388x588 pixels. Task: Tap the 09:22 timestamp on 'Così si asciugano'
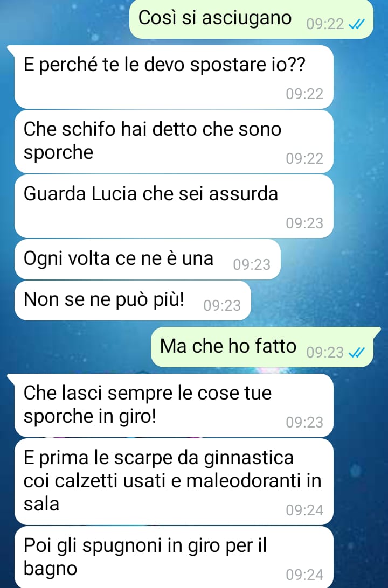point(325,24)
